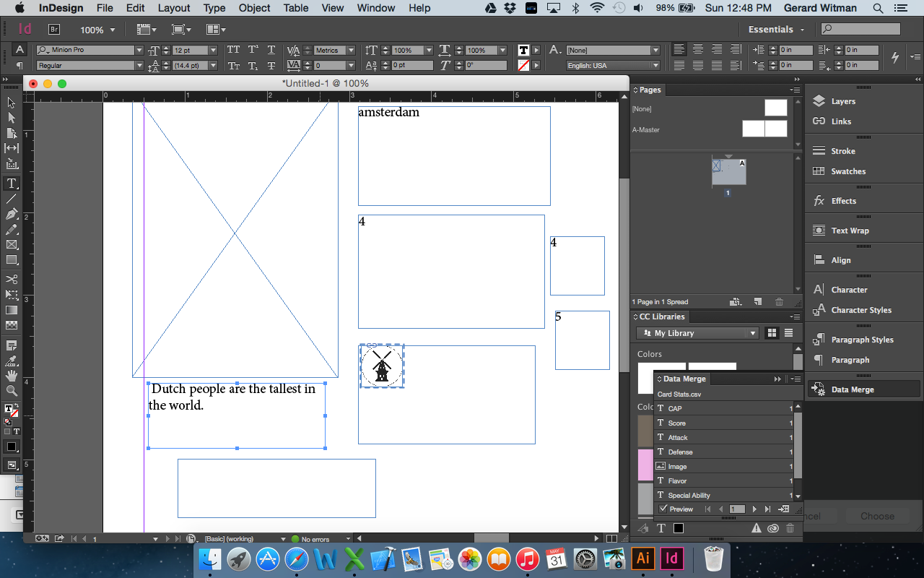The image size is (924, 578).
Task: Open the font family dropdown showing Minion Pro
Action: [141, 50]
